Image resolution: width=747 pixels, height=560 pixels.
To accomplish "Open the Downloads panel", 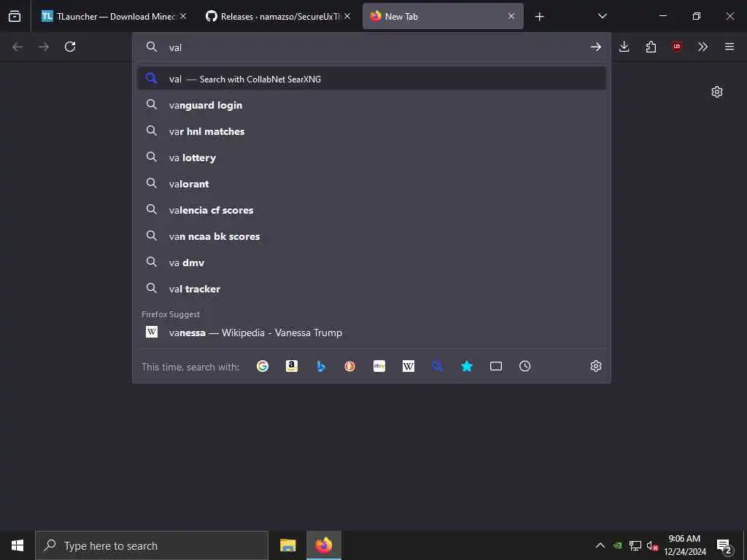I will [624, 47].
